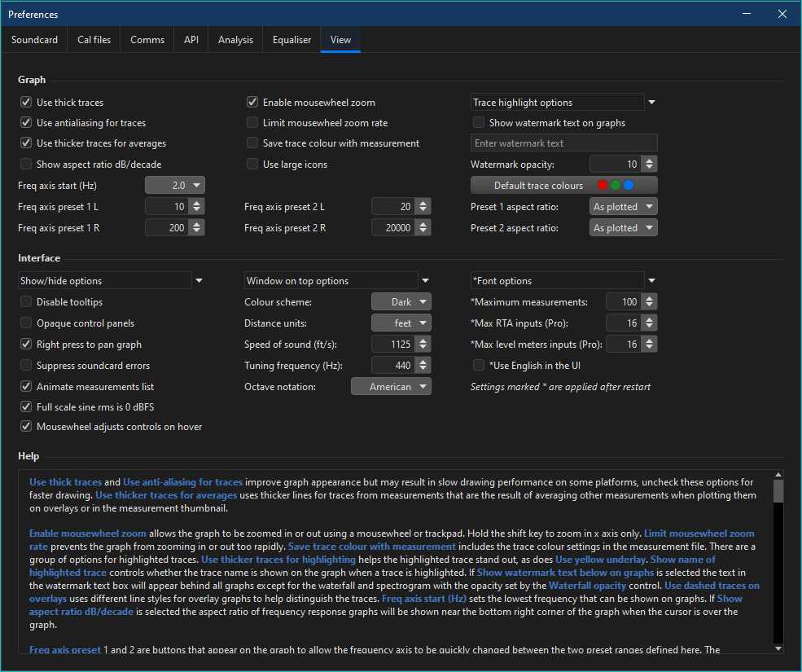This screenshot has height=672, width=802.
Task: Decrease Maximum measurements spinner value
Action: [x=649, y=306]
